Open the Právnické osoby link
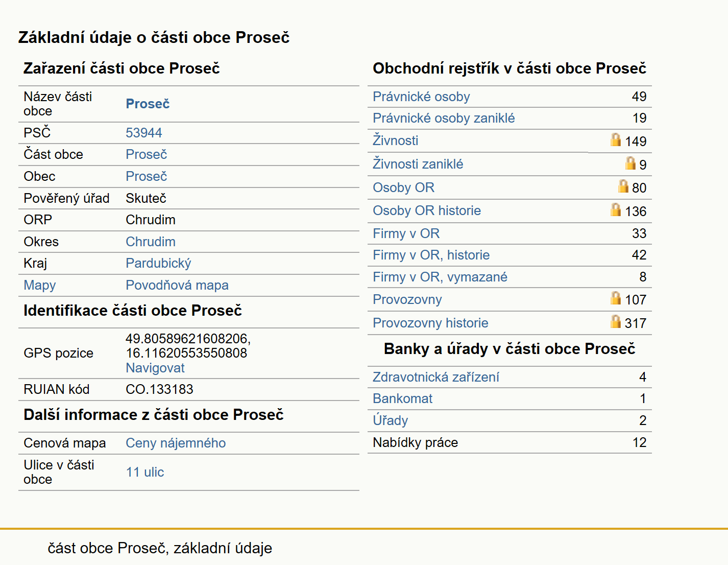The image size is (728, 565). tap(421, 97)
